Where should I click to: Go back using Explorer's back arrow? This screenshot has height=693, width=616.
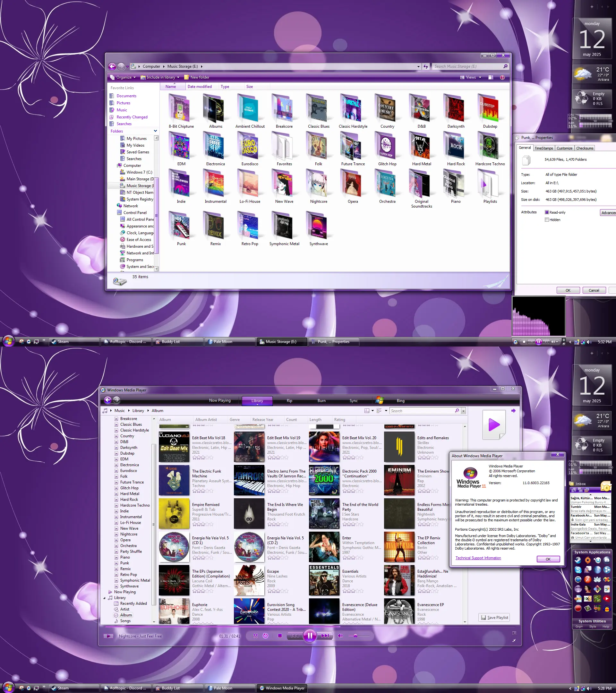coord(112,66)
